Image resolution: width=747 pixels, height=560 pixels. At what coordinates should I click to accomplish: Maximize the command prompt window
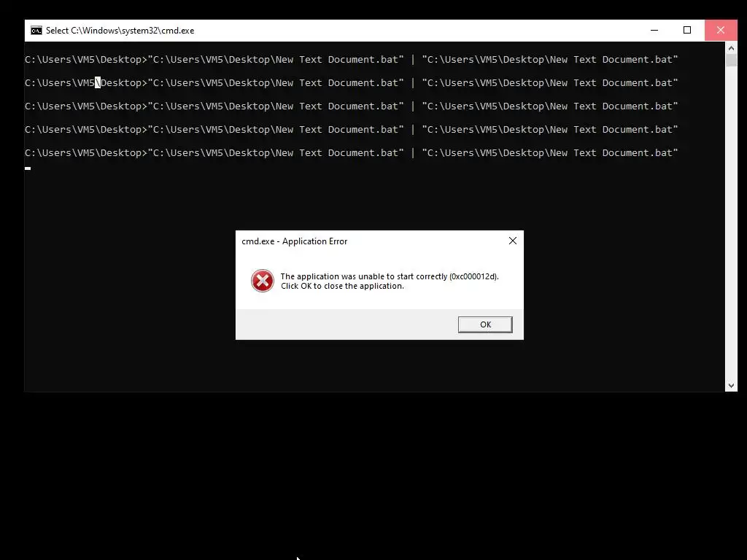coord(687,30)
